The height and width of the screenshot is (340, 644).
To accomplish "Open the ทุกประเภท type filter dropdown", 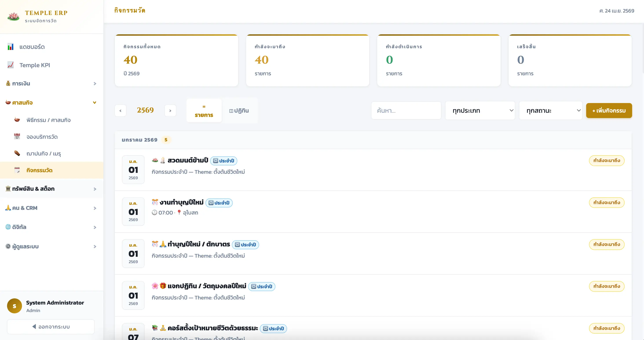I will tap(480, 110).
